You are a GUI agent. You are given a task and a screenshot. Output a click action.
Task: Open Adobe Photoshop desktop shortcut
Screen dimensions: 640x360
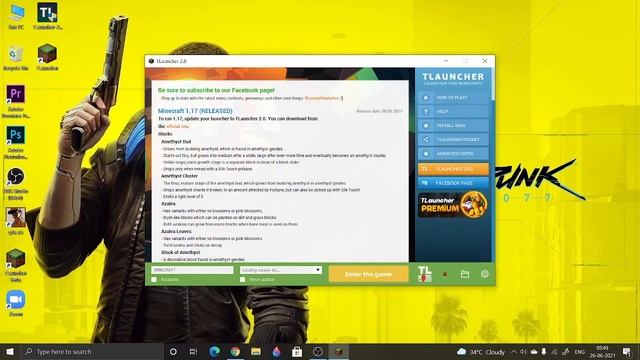click(16, 143)
